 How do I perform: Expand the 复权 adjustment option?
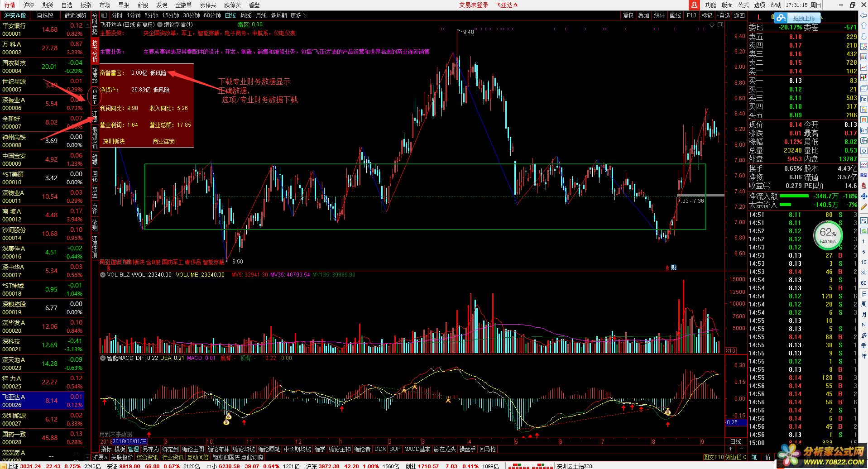628,15
